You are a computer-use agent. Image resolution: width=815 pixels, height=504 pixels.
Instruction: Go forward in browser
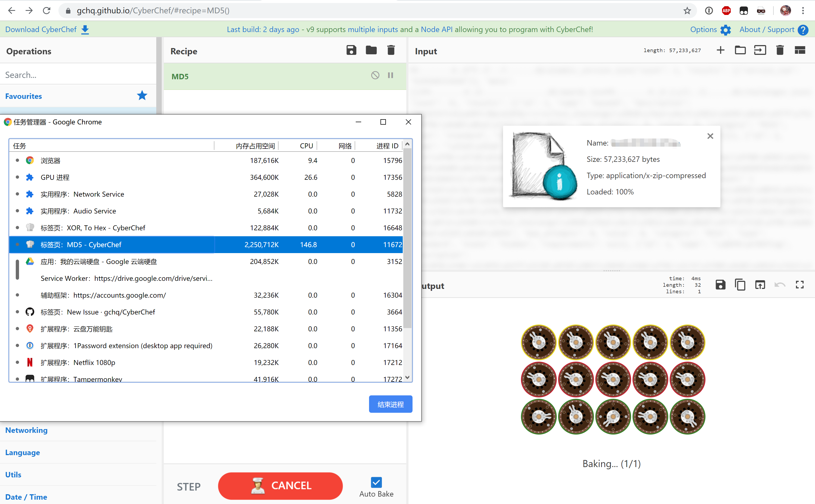coord(29,11)
